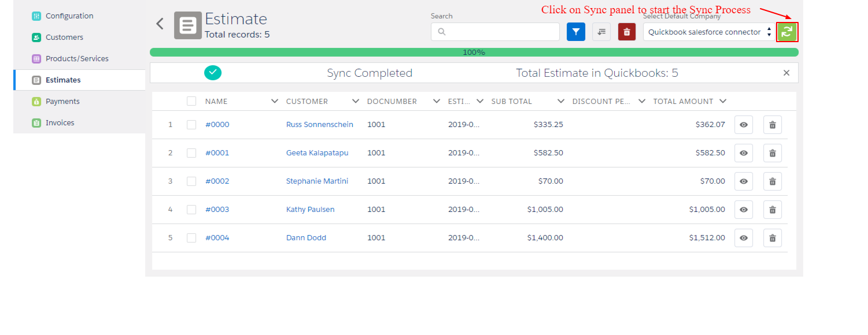Check the box for estimate #0004
Viewport: 868px width, 335px height.
pyautogui.click(x=191, y=238)
